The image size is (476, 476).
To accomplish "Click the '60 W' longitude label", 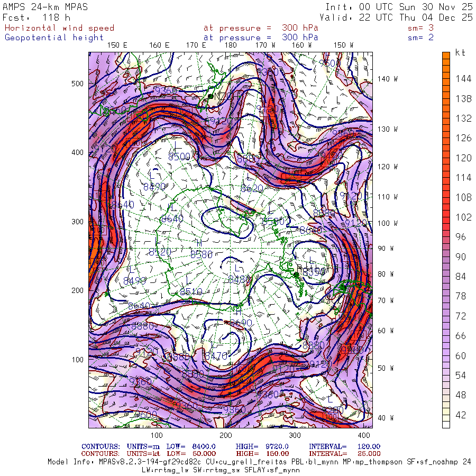I will pyautogui.click(x=386, y=331).
